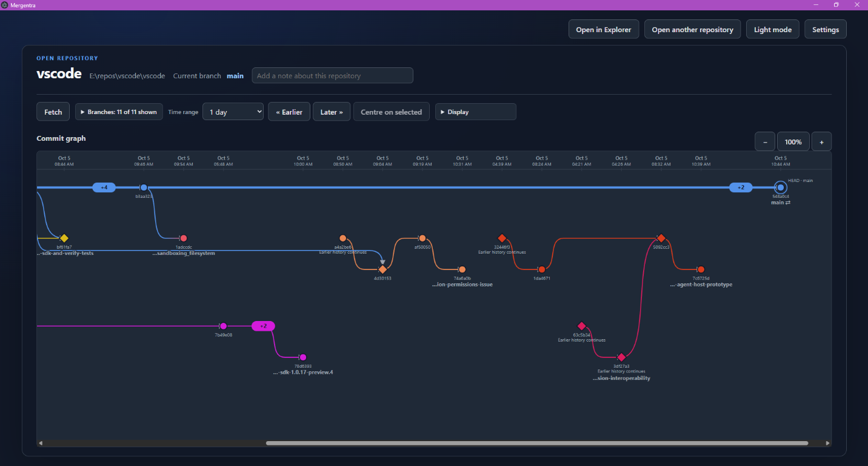Click the Mergentra app icon in title bar
This screenshot has width=868, height=466.
pyautogui.click(x=5, y=5)
